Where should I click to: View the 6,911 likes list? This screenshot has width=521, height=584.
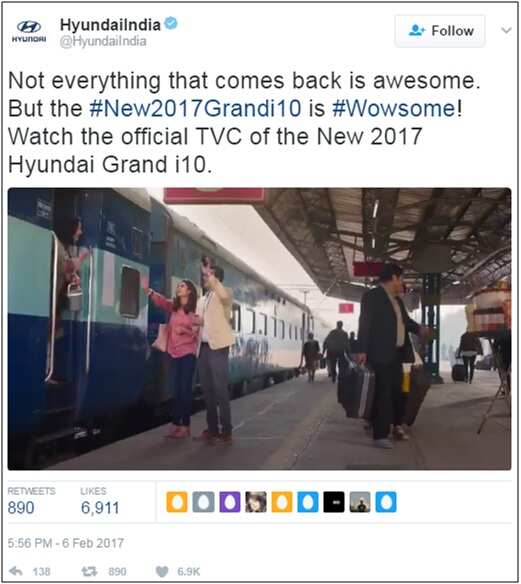[100, 501]
